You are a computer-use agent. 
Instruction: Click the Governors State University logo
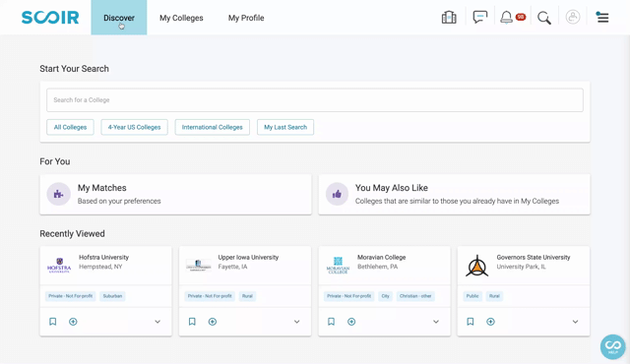point(476,266)
